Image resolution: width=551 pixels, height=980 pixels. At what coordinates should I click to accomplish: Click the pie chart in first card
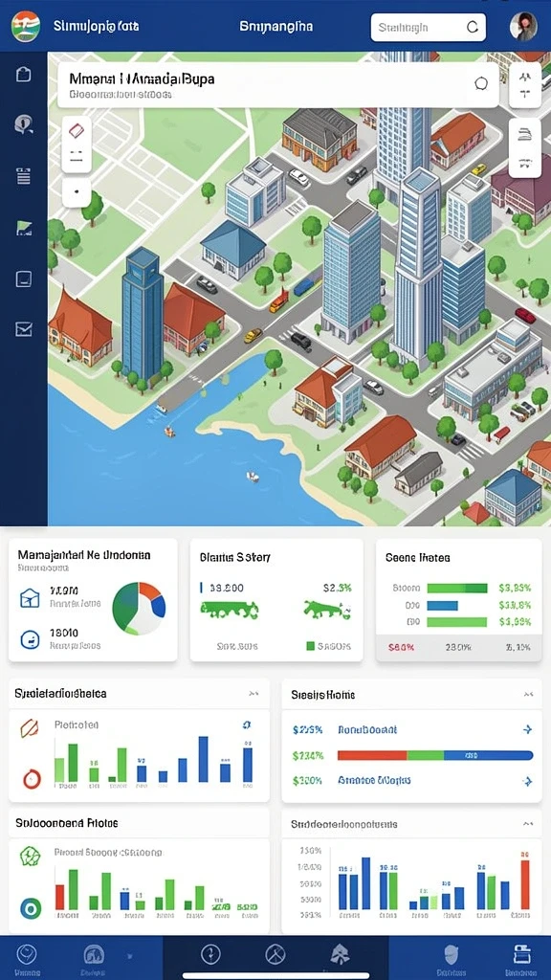pyautogui.click(x=139, y=608)
